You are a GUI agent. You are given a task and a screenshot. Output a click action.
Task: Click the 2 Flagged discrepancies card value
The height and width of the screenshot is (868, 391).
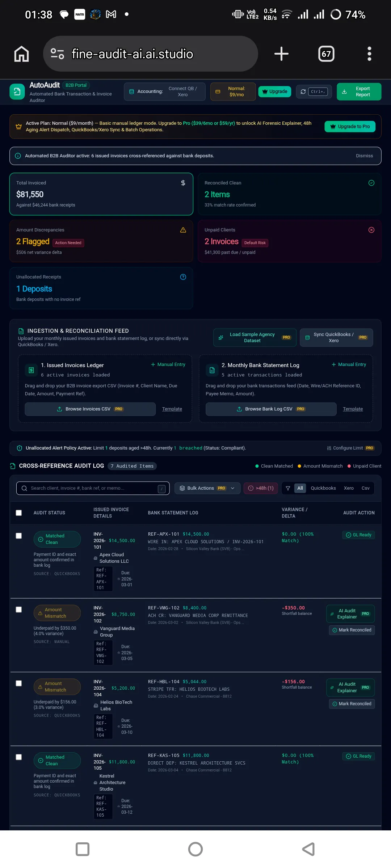pyautogui.click(x=33, y=242)
